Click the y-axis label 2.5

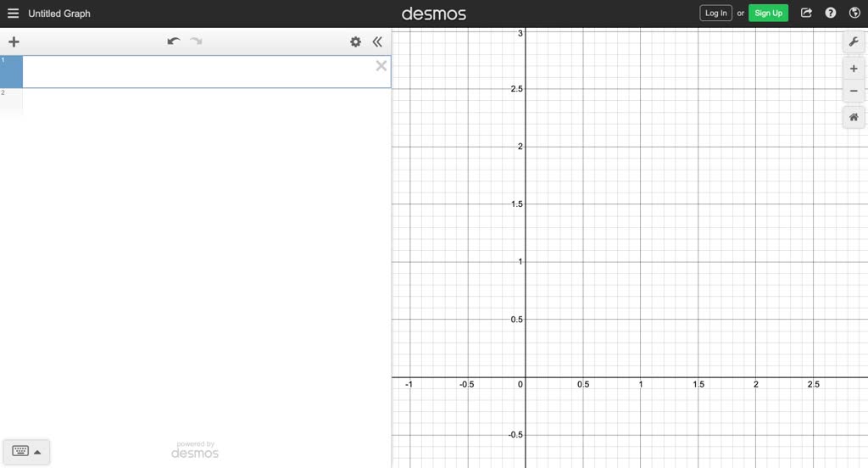coord(516,89)
